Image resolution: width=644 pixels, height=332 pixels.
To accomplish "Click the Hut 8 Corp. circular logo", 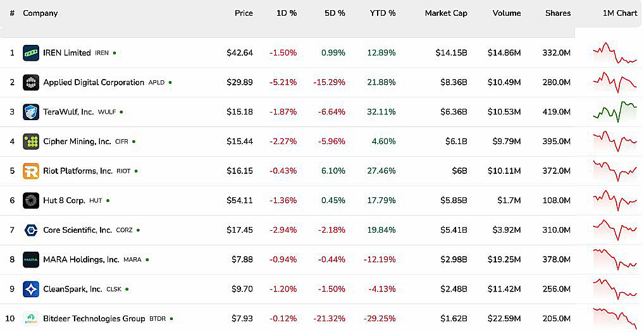I will tap(31, 200).
